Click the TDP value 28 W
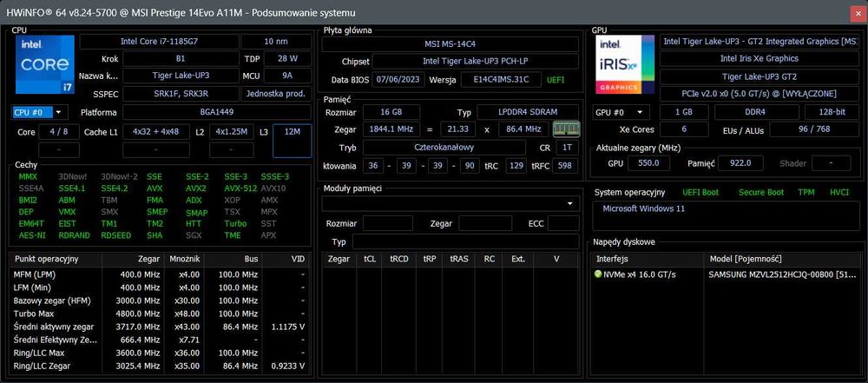Screen dimensions: 868x383 click(287, 59)
